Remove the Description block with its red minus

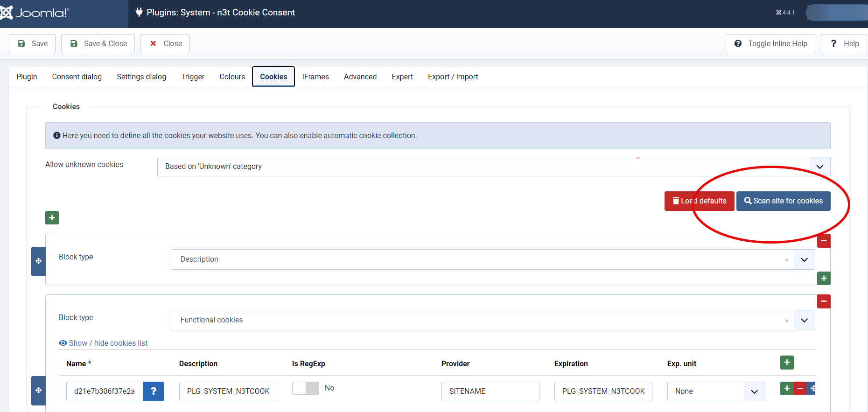824,241
